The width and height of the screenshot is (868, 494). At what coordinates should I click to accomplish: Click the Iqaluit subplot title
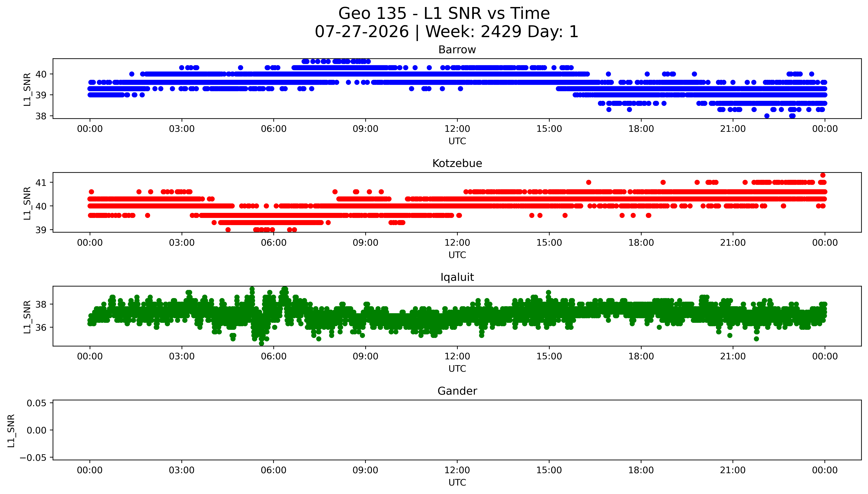(x=457, y=277)
